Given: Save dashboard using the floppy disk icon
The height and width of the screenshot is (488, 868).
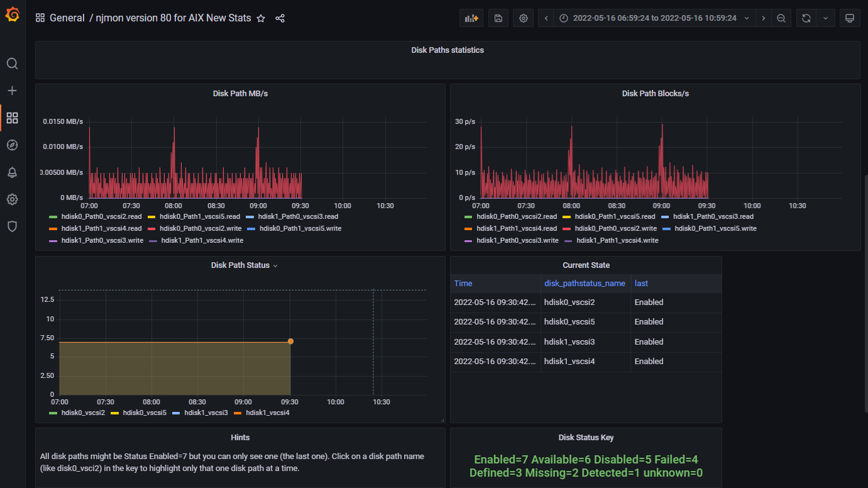Looking at the screenshot, I should click(x=498, y=18).
